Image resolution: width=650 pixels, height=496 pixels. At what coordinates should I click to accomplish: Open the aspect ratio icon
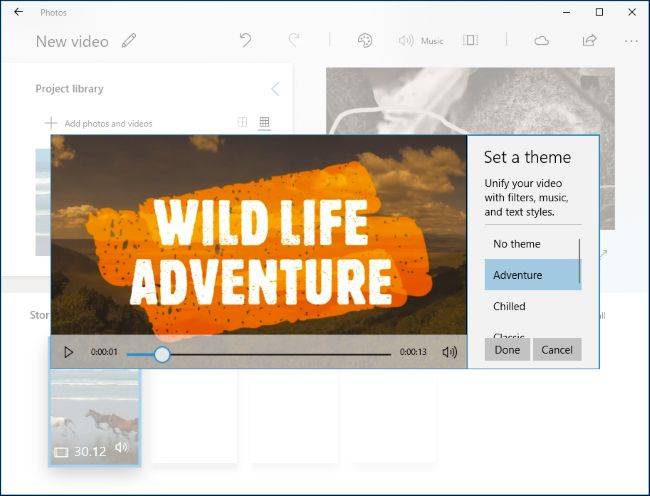[471, 40]
